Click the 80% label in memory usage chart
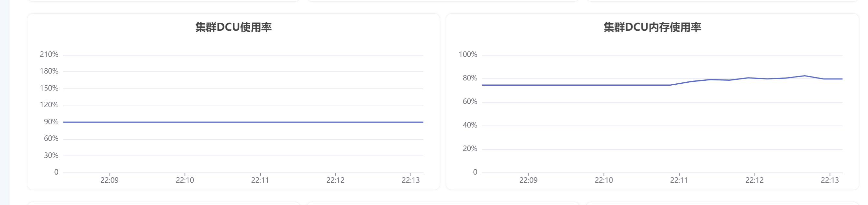The height and width of the screenshot is (205, 868). coord(470,78)
